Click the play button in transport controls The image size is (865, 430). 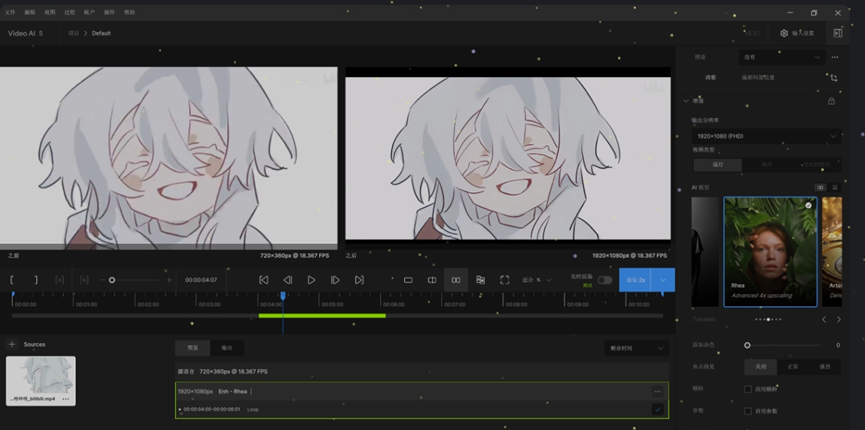311,280
